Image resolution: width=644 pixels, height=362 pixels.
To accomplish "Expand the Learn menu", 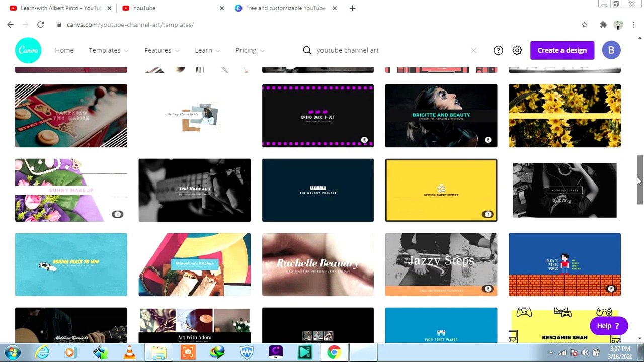I will [x=207, y=50].
